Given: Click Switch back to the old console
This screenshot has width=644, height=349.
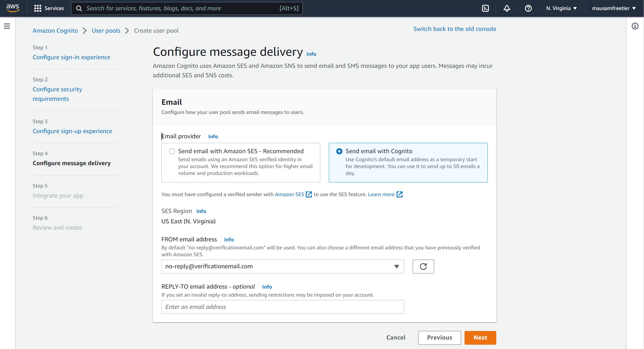Looking at the screenshot, I should (455, 29).
